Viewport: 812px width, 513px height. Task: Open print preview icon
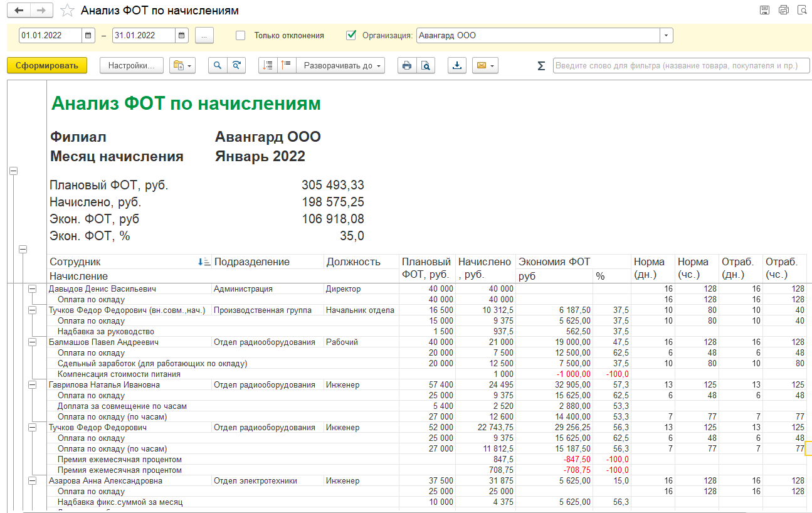tap(426, 65)
